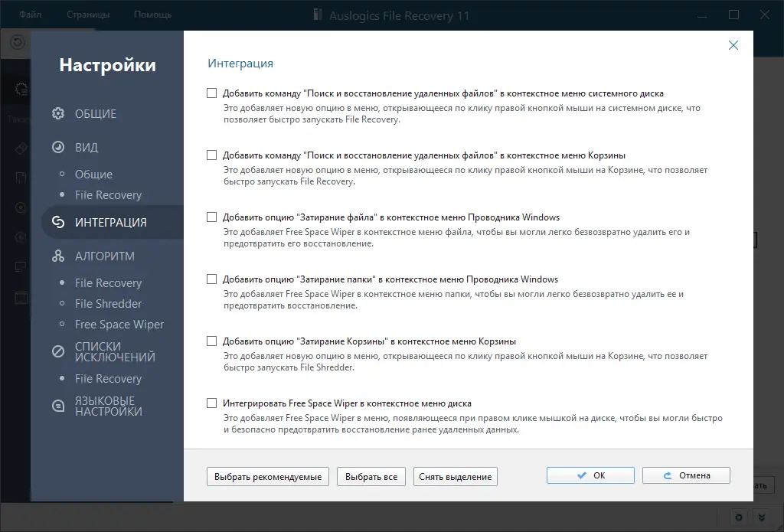Screen dimensions: 784x532
Task: Open the Файл menu
Action: (30, 14)
